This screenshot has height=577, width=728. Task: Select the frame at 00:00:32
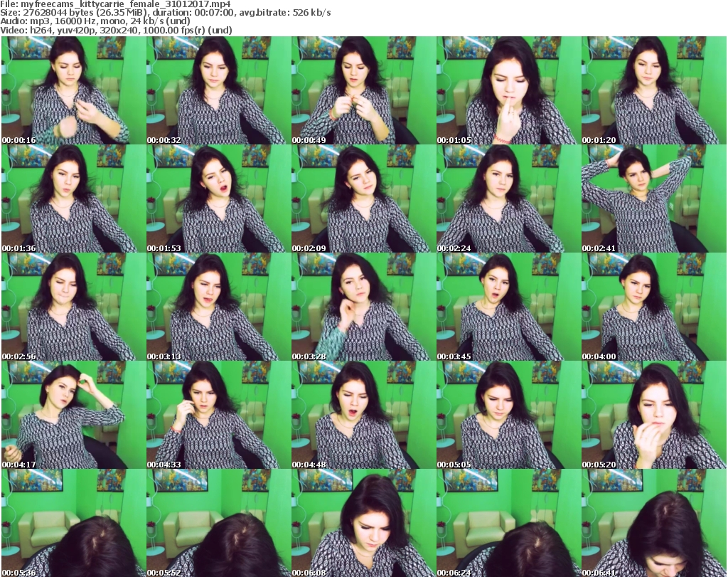[218, 90]
